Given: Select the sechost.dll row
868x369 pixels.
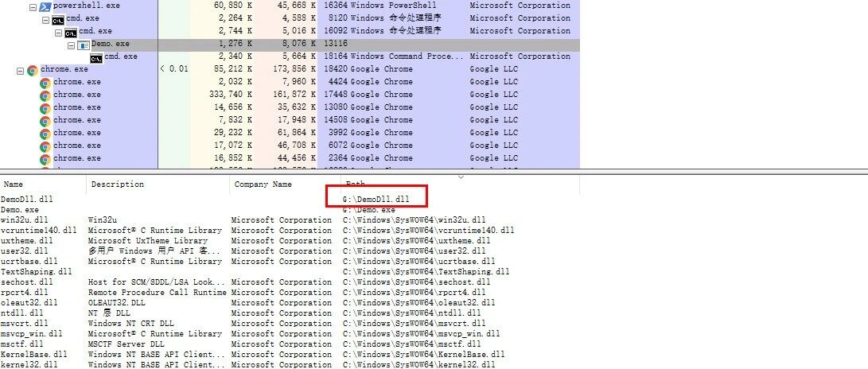Looking at the screenshot, I should (290, 282).
